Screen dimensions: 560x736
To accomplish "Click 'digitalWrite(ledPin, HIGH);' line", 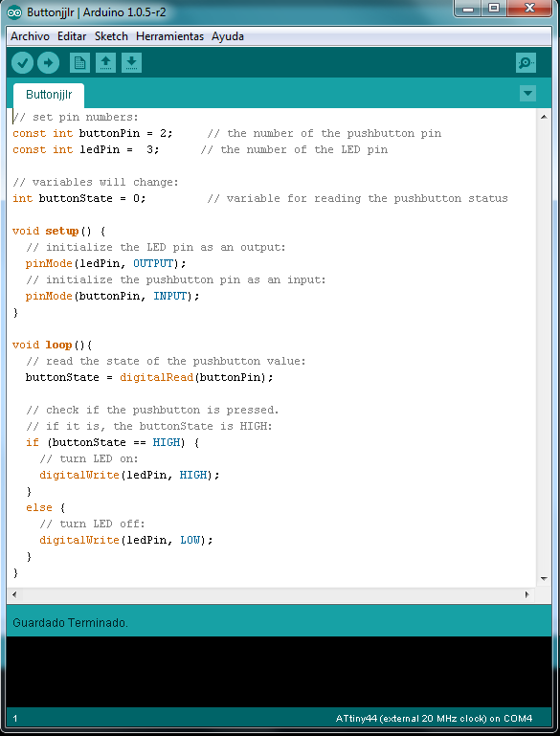I will coord(129,475).
